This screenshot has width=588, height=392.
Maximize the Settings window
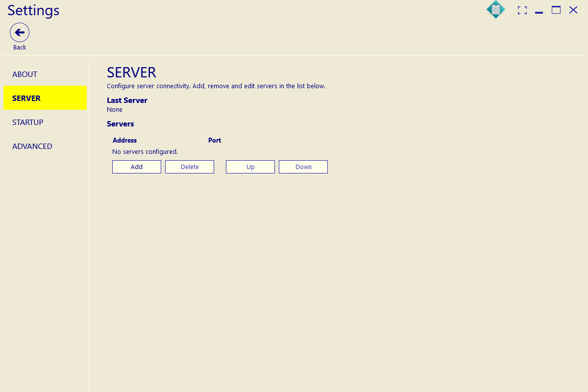click(556, 10)
